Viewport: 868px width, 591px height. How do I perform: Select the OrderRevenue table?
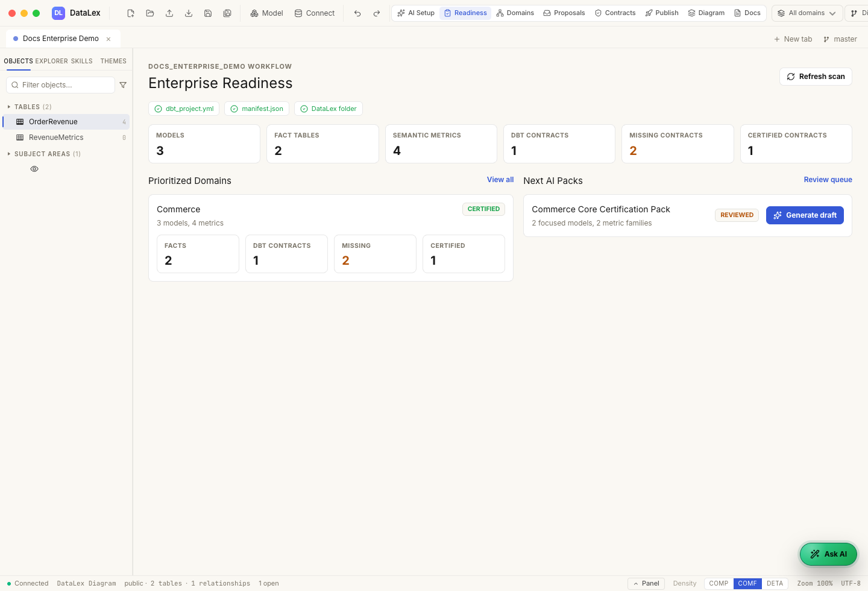pyautogui.click(x=66, y=122)
